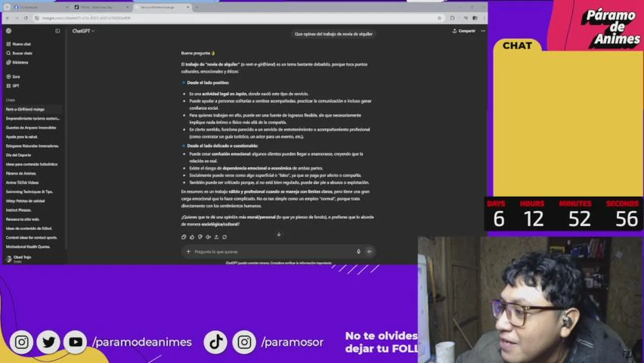Open the GPT explorer entry

(13, 86)
